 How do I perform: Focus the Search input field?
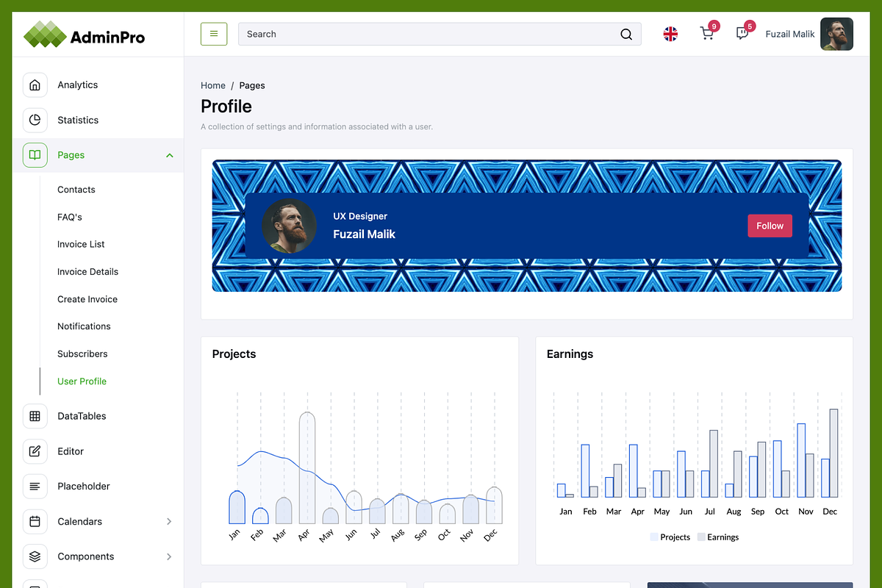click(440, 34)
